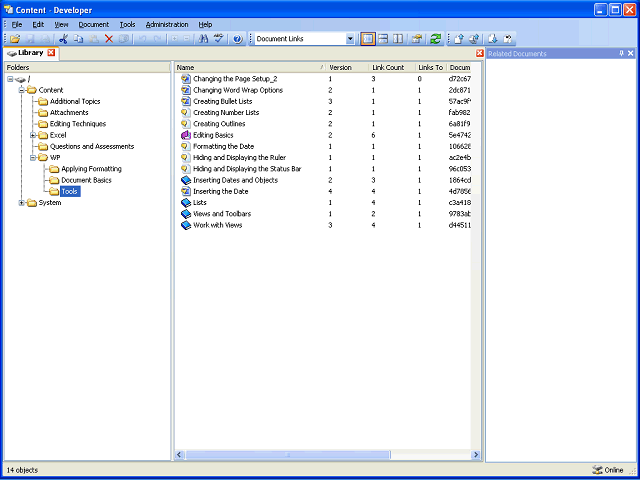Select the Attachments folder
Image resolution: width=640 pixels, height=480 pixels.
point(69,113)
